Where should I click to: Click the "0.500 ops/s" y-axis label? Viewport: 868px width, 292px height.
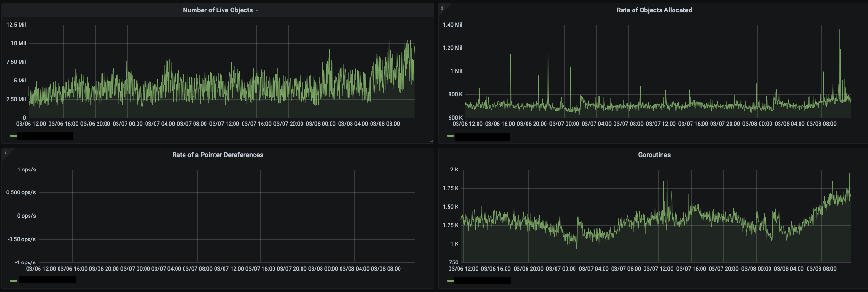(x=21, y=192)
